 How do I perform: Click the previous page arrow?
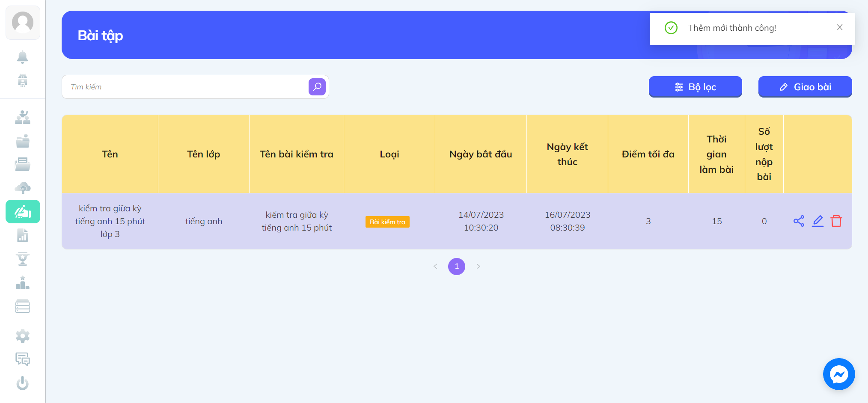(x=435, y=267)
